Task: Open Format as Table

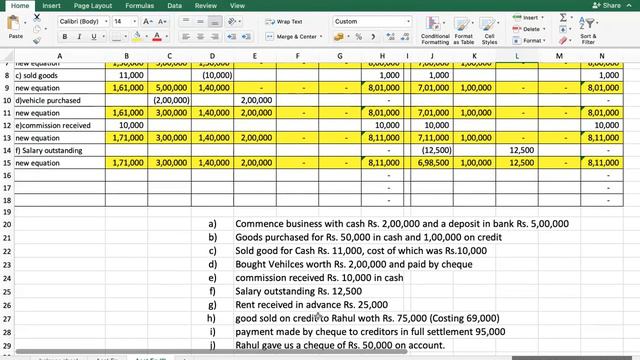Action: pos(463,31)
